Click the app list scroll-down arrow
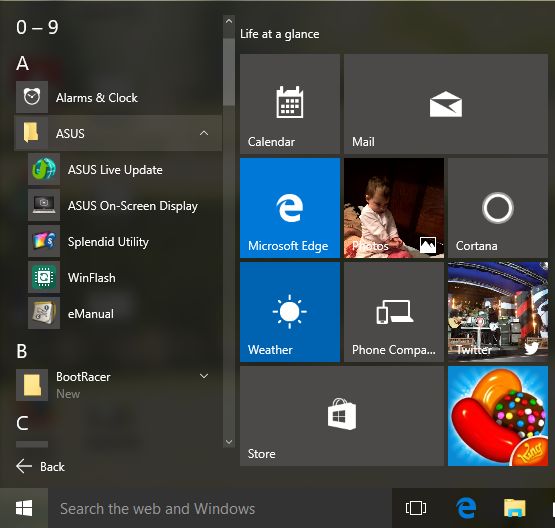Viewport: 555px width, 528px height. coord(229,442)
